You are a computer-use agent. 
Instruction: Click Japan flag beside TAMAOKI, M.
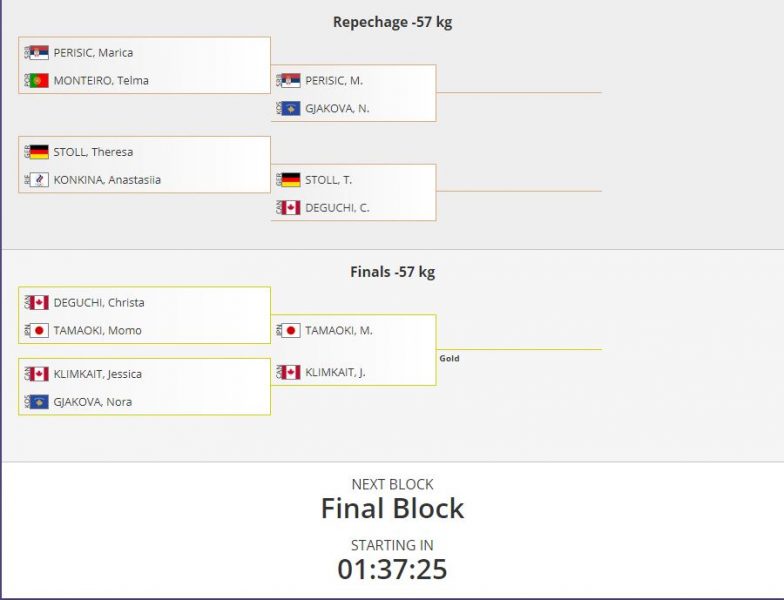[x=290, y=330]
